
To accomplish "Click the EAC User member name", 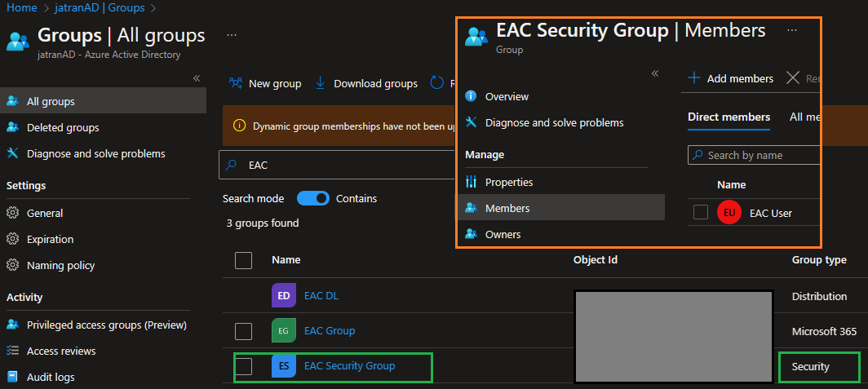I will [771, 213].
